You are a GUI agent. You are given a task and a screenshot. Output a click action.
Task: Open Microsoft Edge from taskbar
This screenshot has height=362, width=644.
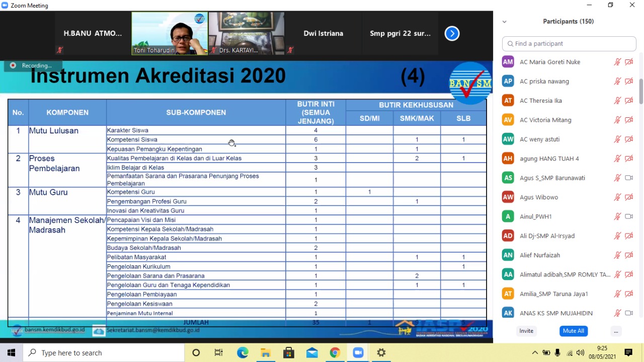pos(243,352)
